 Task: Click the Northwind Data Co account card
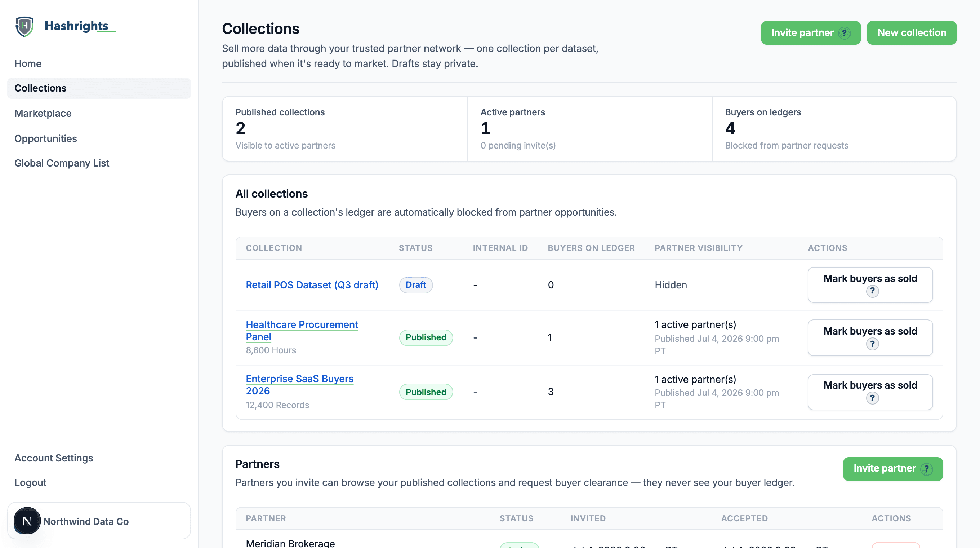tap(99, 521)
